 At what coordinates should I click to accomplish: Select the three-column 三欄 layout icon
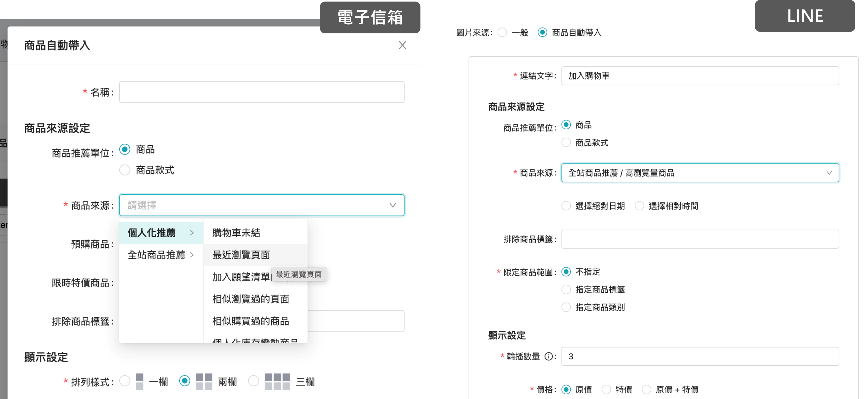pyautogui.click(x=277, y=381)
